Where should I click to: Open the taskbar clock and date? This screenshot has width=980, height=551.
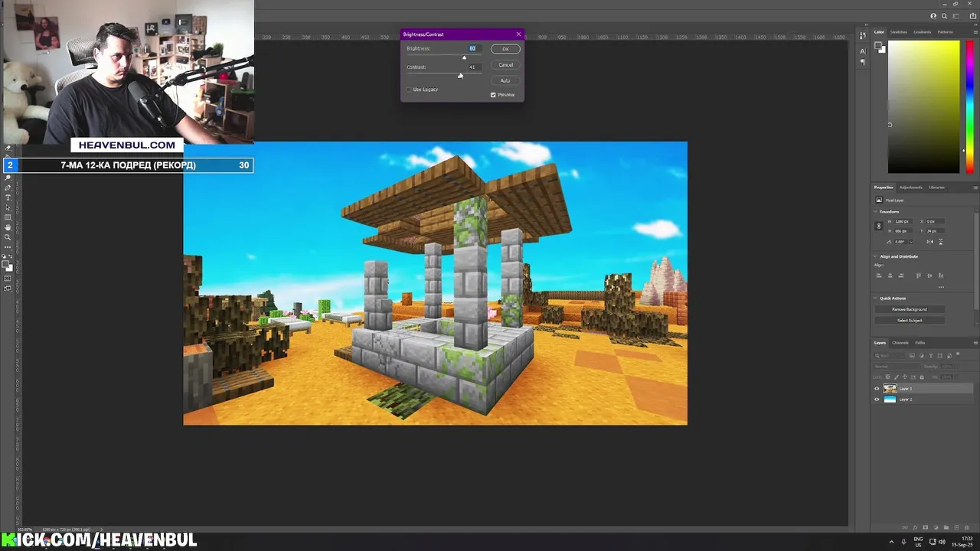pos(962,542)
